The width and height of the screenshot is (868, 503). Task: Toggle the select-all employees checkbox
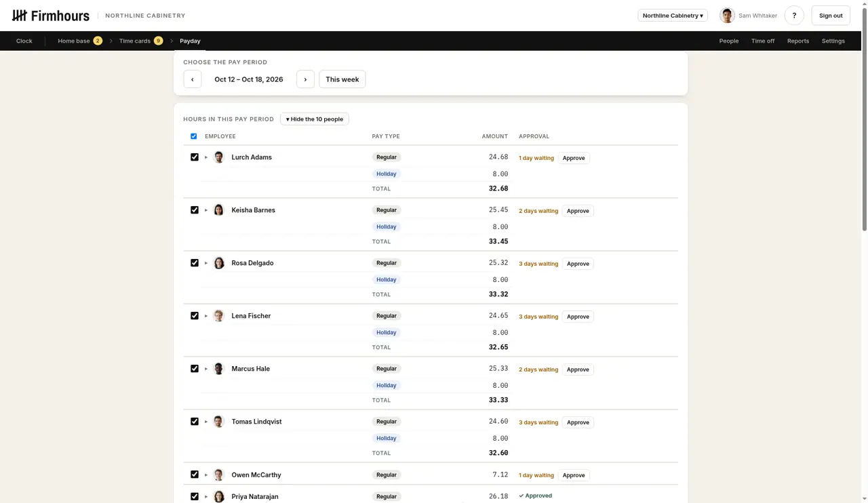point(194,136)
